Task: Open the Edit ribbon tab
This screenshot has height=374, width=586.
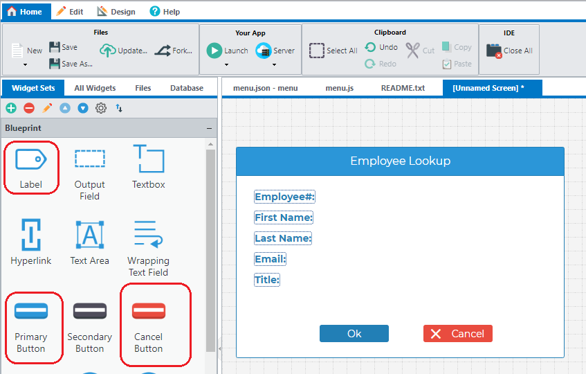Action: (70, 12)
